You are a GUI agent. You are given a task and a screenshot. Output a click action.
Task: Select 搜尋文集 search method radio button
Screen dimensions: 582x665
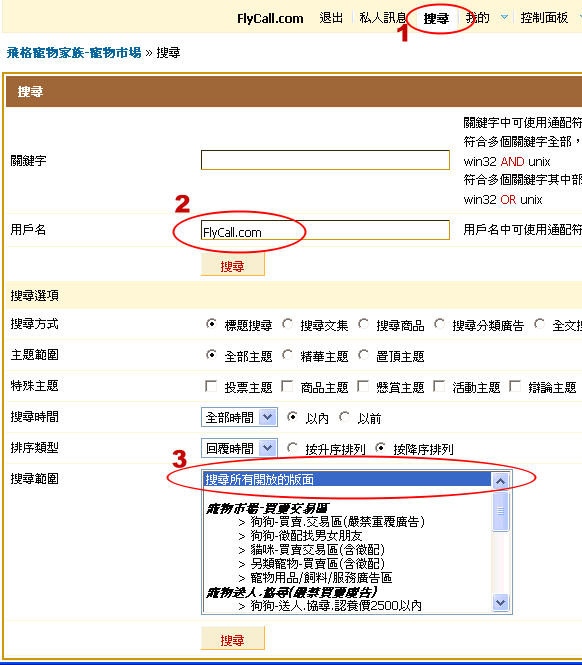288,324
